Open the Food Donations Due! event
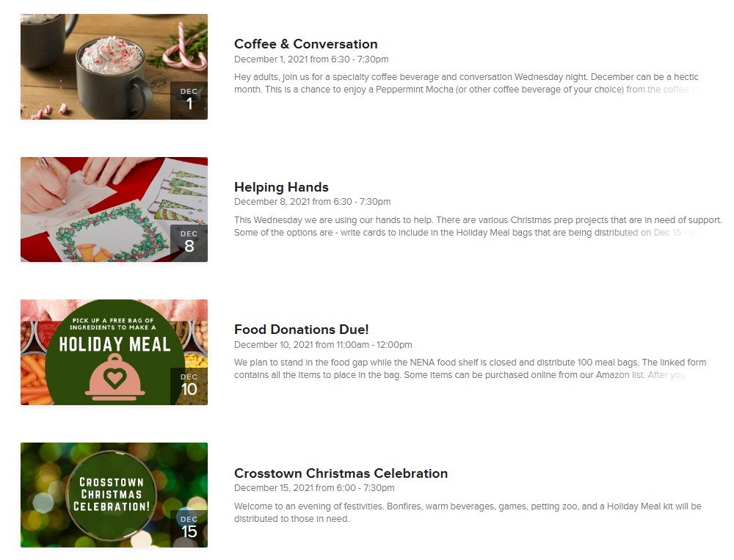The height and width of the screenshot is (560, 734). pyautogui.click(x=302, y=330)
